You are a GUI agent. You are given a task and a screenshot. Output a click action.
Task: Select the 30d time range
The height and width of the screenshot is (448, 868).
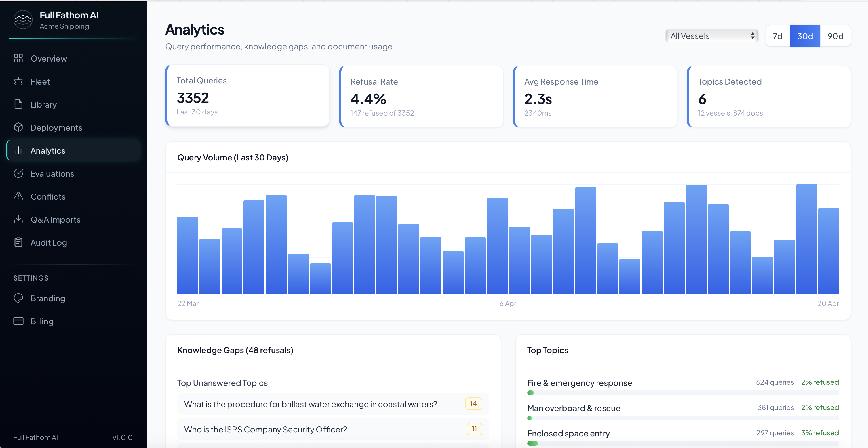pos(805,36)
